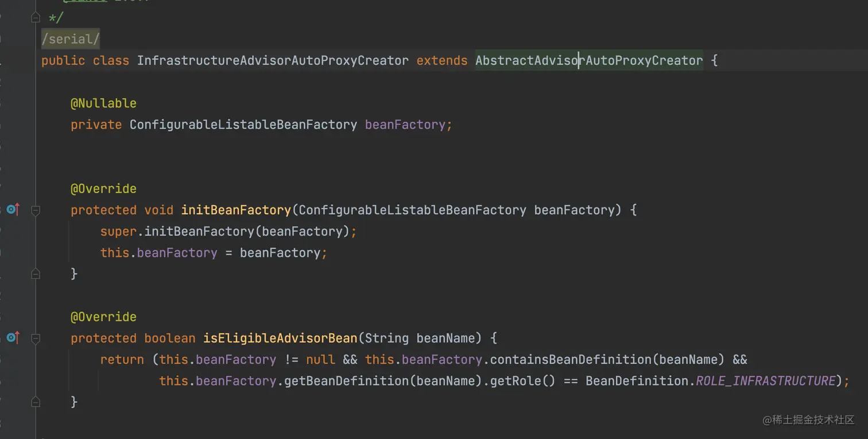Click initBeanFactory in the super call

click(199, 231)
